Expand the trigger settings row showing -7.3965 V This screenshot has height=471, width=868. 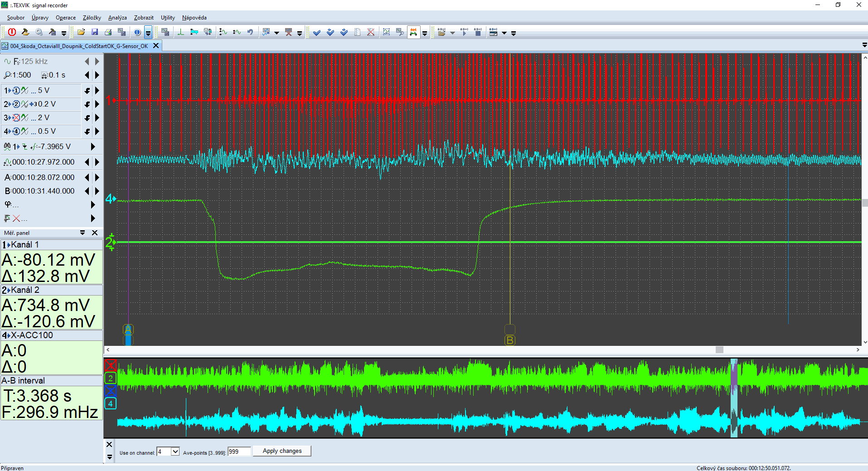tap(93, 147)
